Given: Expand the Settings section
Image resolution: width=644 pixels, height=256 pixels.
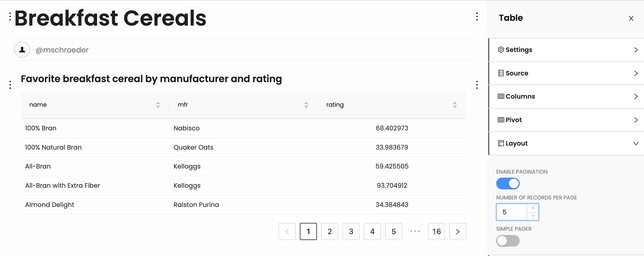Looking at the screenshot, I should [x=566, y=50].
